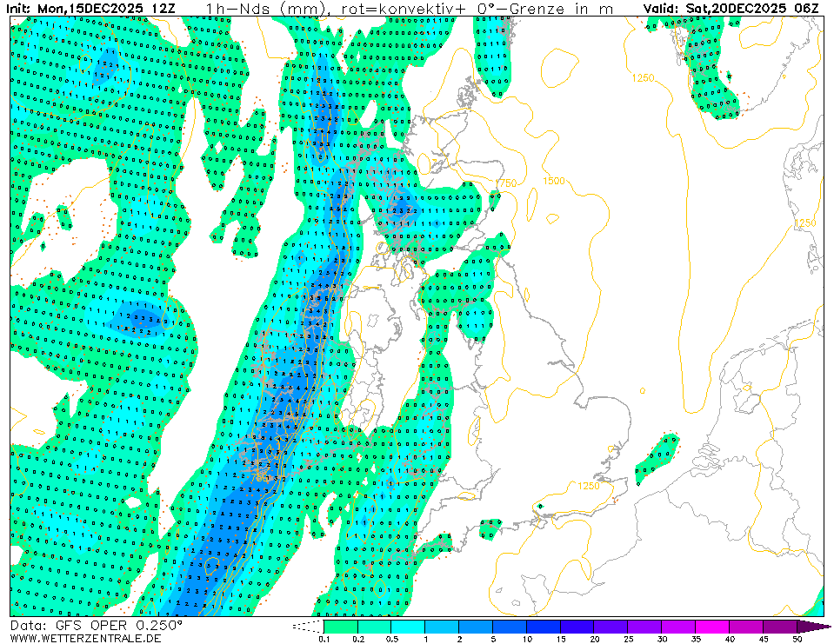Click the Data: GFS OPER 0.250° text
The image size is (834, 644).
[x=97, y=625]
